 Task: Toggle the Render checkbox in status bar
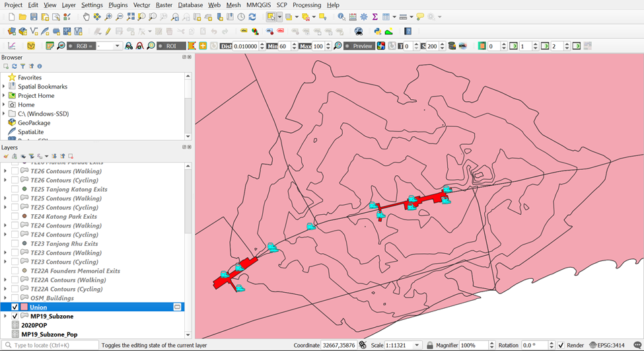(561, 345)
